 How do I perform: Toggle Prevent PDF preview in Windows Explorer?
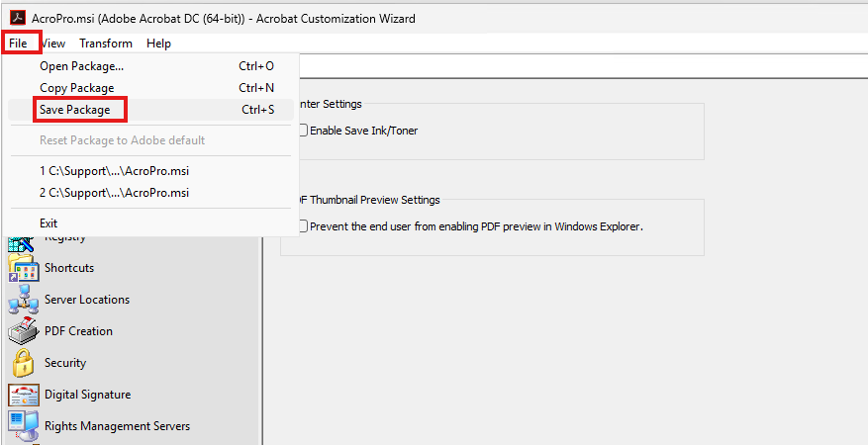pyautogui.click(x=304, y=226)
